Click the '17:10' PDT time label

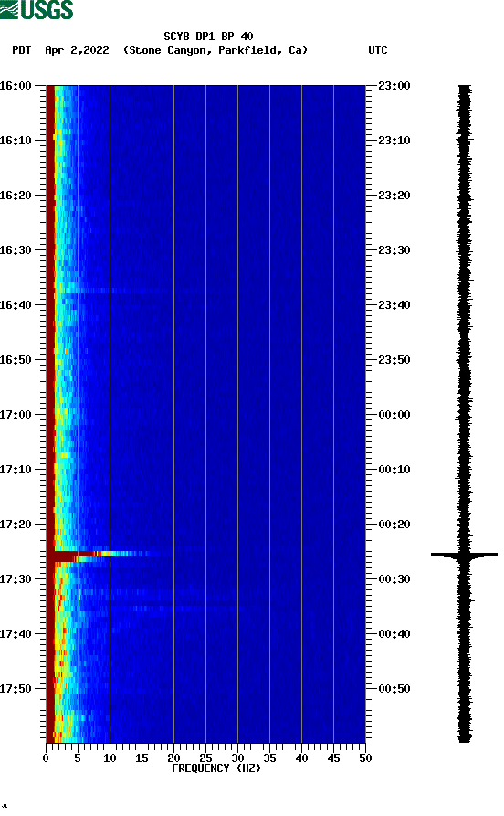[16, 470]
